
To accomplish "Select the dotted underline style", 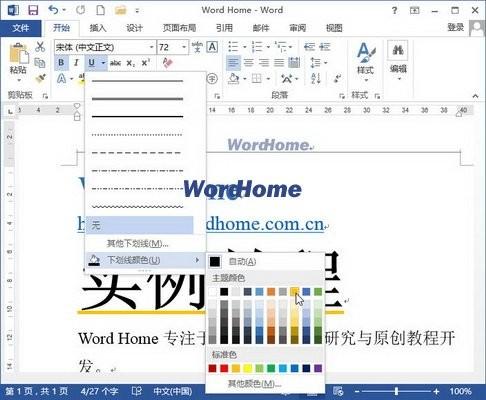I will tap(138, 135).
